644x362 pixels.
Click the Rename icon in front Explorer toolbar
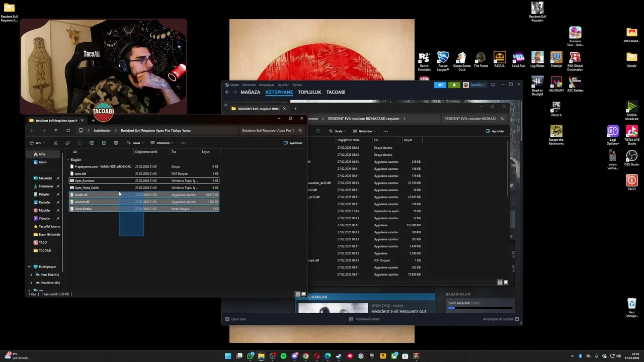pyautogui.click(x=92, y=143)
